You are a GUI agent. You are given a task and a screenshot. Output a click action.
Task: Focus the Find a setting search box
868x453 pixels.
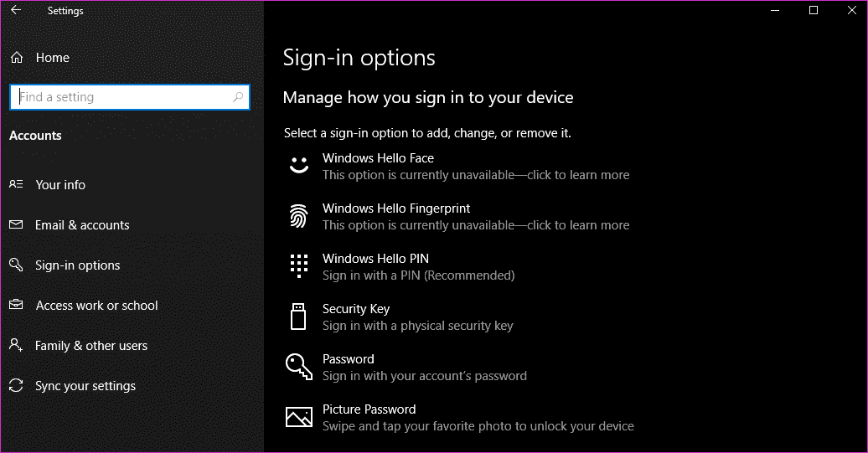tap(130, 97)
